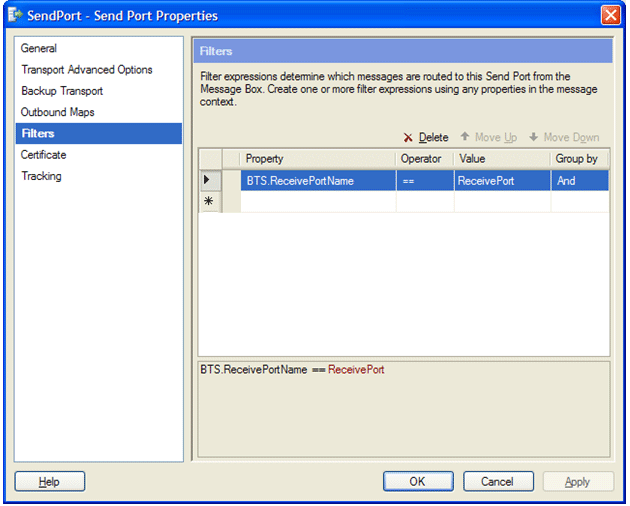Click the SendPort title bar icon
Image resolution: width=630 pixels, height=506 pixels.
pos(15,15)
